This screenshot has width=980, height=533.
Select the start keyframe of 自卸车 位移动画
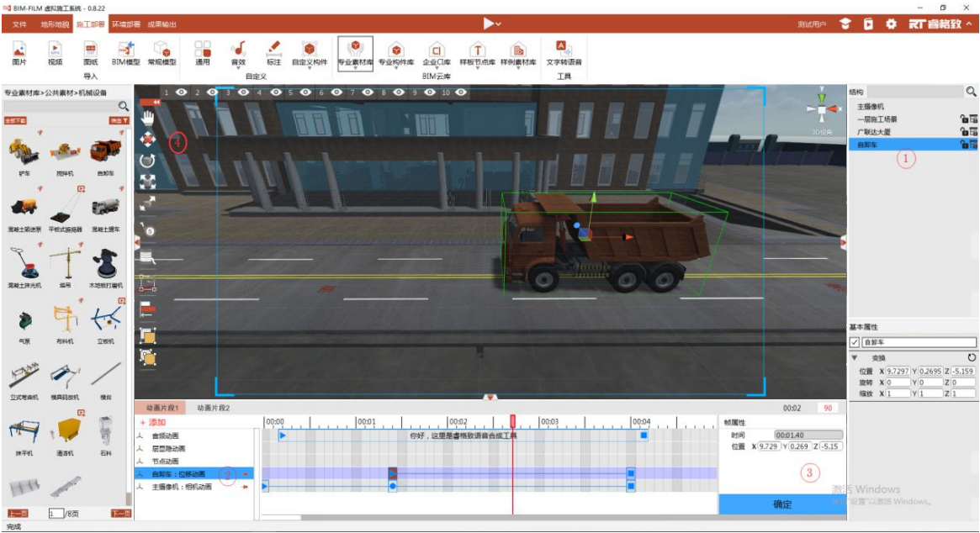[x=393, y=473]
